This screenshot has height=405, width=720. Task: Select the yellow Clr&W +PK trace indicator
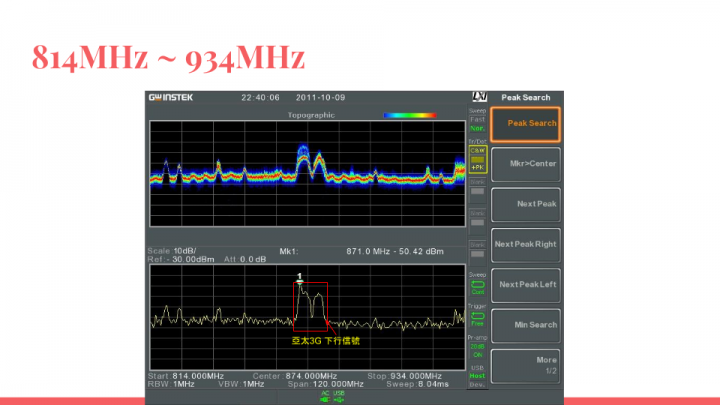478,159
